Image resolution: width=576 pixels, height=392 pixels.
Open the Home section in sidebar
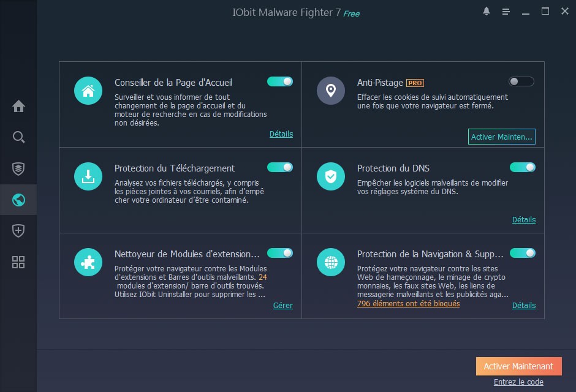point(18,106)
